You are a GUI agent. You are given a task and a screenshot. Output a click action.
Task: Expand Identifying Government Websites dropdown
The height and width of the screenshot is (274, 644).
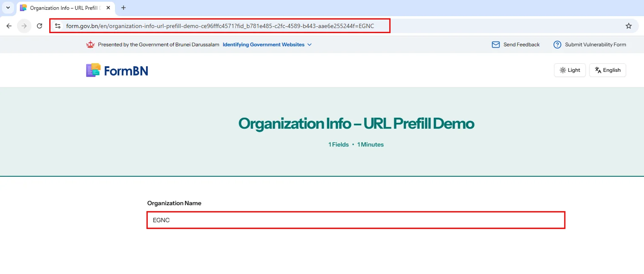click(x=309, y=45)
